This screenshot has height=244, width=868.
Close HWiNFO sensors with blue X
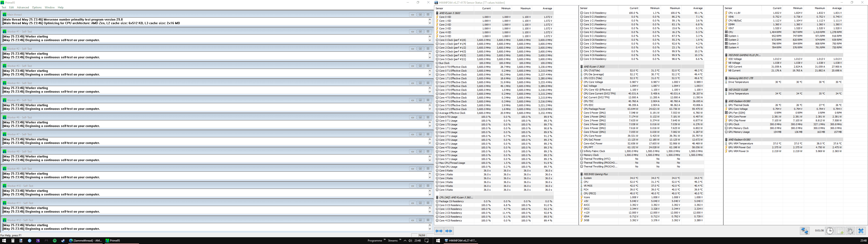[861, 231]
